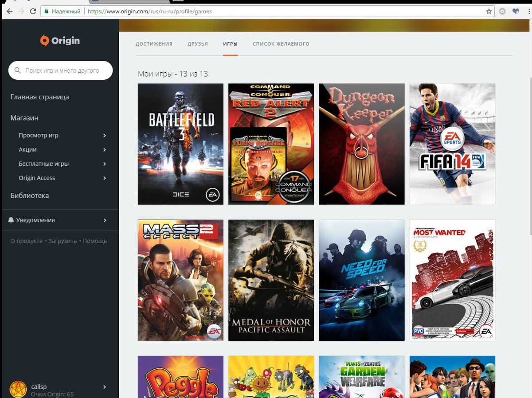Click the callsp user avatar
532x398 pixels.
pos(18,389)
